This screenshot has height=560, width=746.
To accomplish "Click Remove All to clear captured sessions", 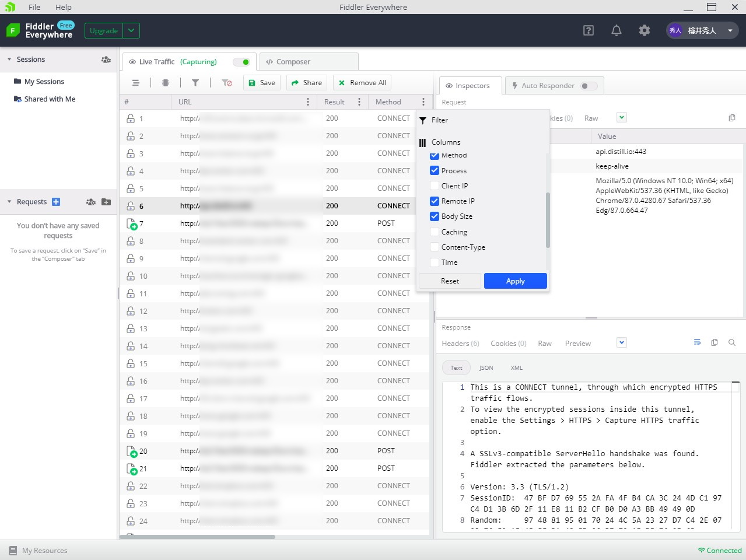I will click(x=362, y=82).
